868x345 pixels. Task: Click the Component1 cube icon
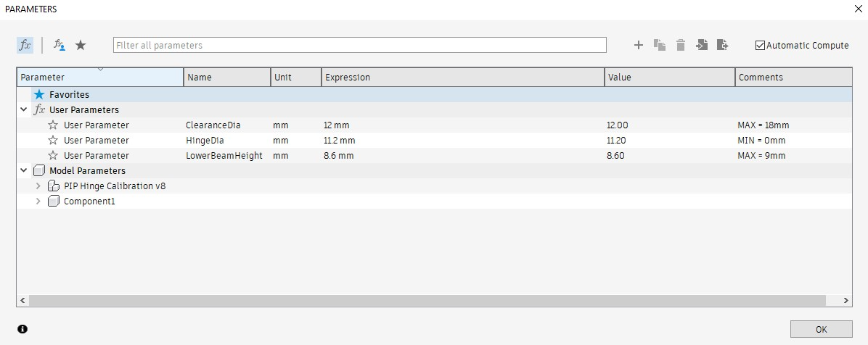pyautogui.click(x=54, y=201)
